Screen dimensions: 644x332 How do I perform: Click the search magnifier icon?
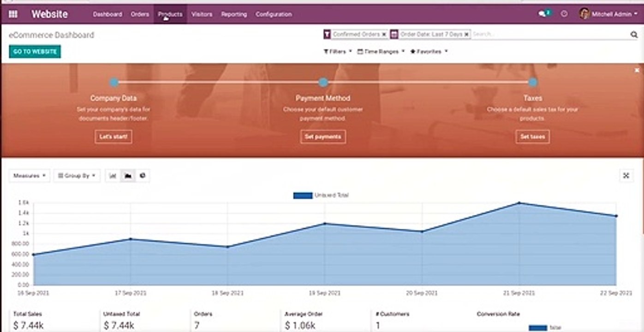634,34
